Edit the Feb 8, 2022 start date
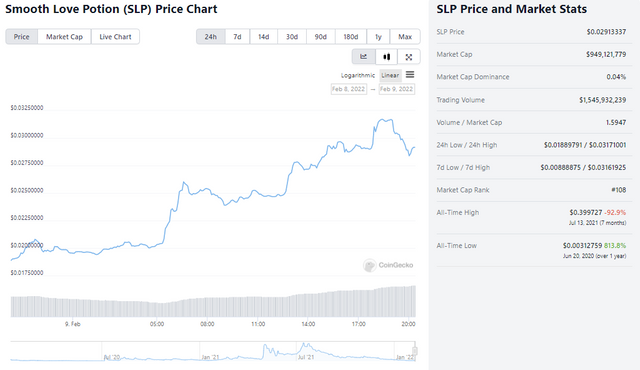 349,89
